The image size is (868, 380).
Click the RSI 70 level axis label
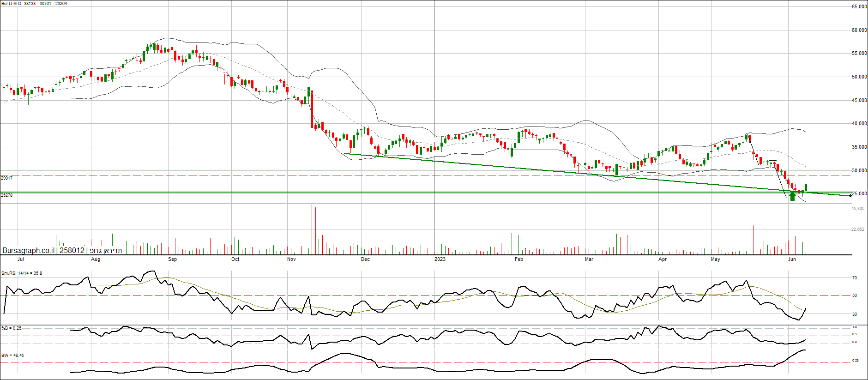pos(855,278)
